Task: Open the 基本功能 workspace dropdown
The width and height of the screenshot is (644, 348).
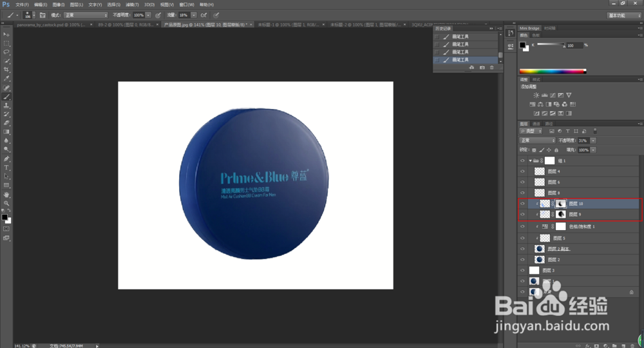Action: coord(624,15)
